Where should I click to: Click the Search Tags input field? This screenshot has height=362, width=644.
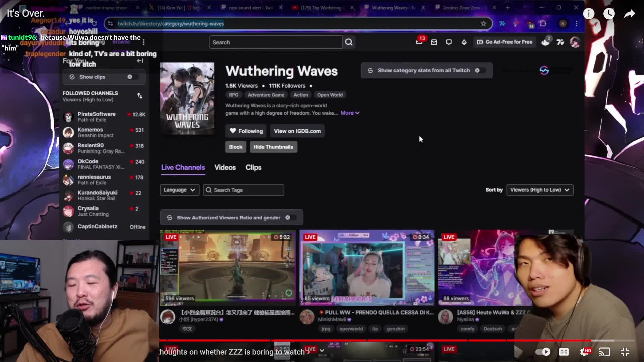click(244, 190)
